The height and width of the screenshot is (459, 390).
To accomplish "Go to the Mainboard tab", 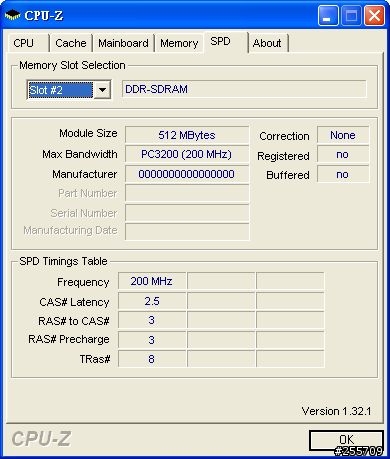I will [x=123, y=43].
